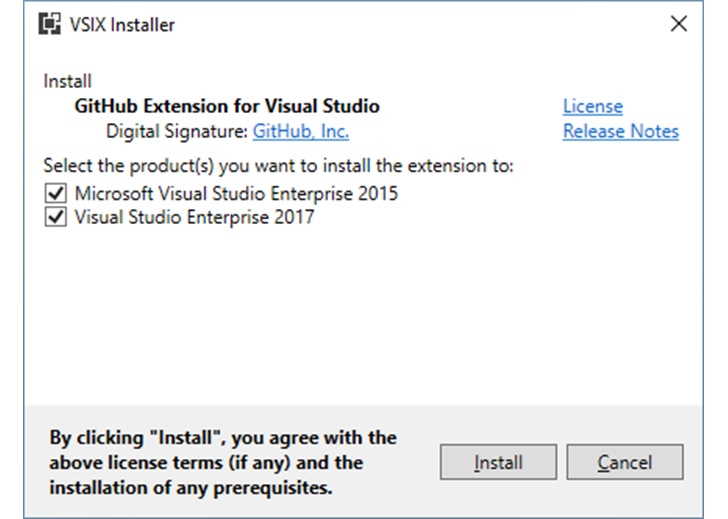This screenshot has width=728, height=519.
Task: Close the VSIX Installer dialog
Action: pos(679,23)
